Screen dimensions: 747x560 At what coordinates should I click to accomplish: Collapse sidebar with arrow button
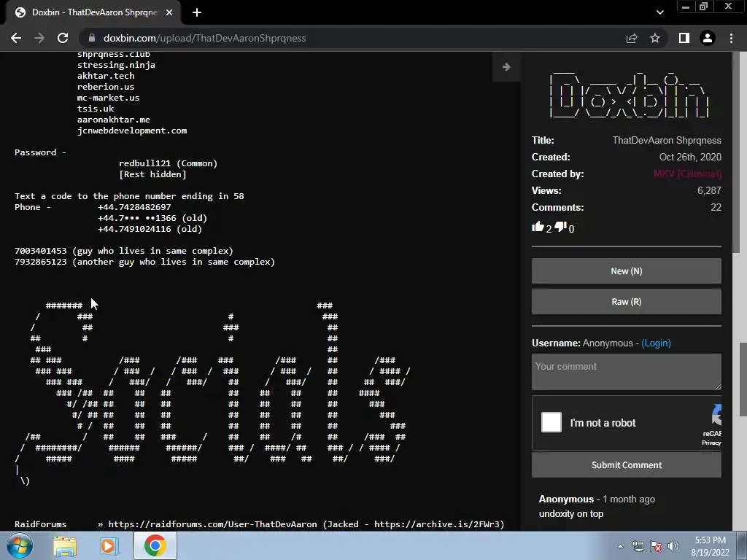click(506, 67)
